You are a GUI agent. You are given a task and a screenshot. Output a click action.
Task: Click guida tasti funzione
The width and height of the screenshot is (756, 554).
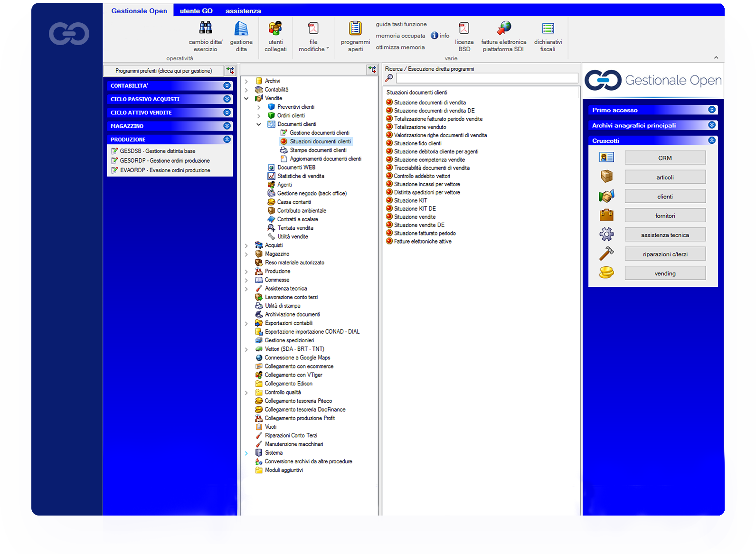click(401, 24)
